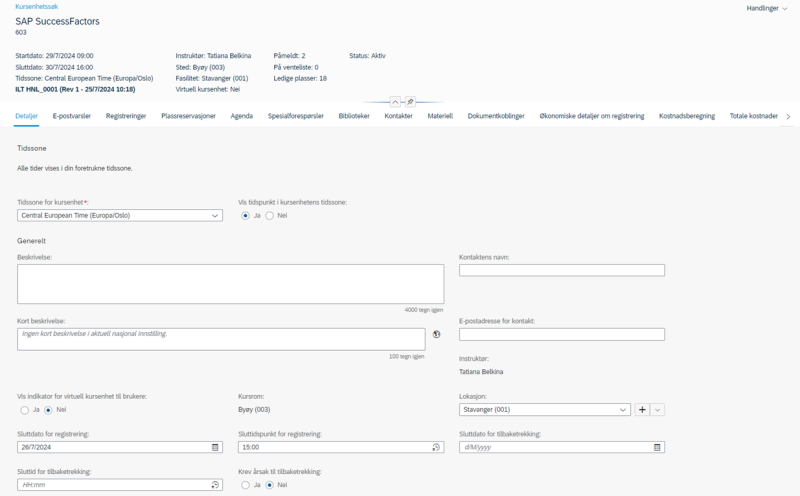Viewport: 800px width, 496px height.
Task: Go to the Dokumentkoblinger tab
Action: 496,116
